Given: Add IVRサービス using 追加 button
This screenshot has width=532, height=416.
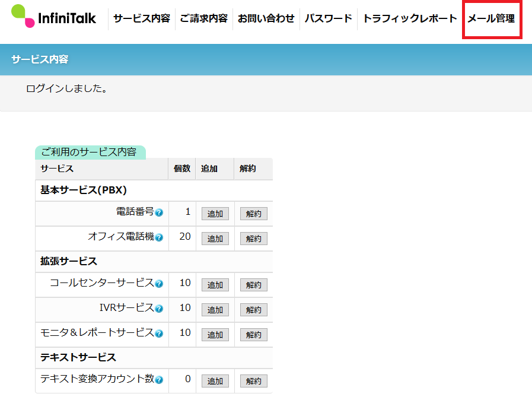Looking at the screenshot, I should pyautogui.click(x=215, y=310).
